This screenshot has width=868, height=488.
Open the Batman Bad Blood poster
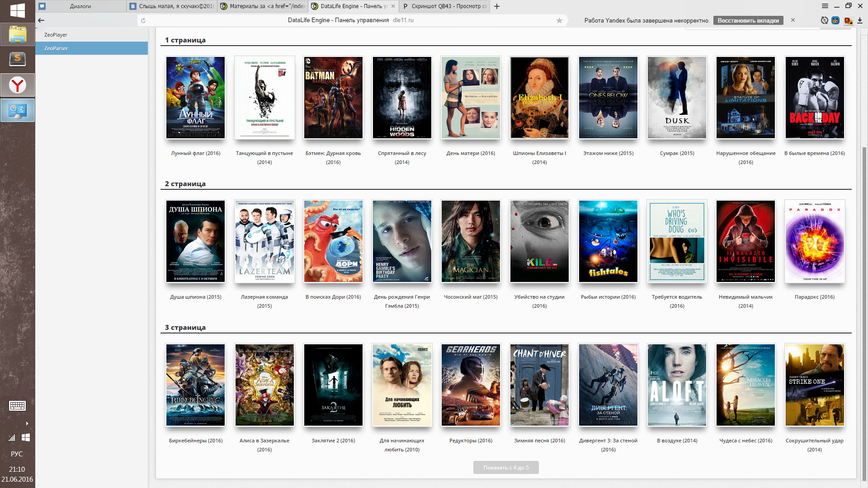(333, 98)
